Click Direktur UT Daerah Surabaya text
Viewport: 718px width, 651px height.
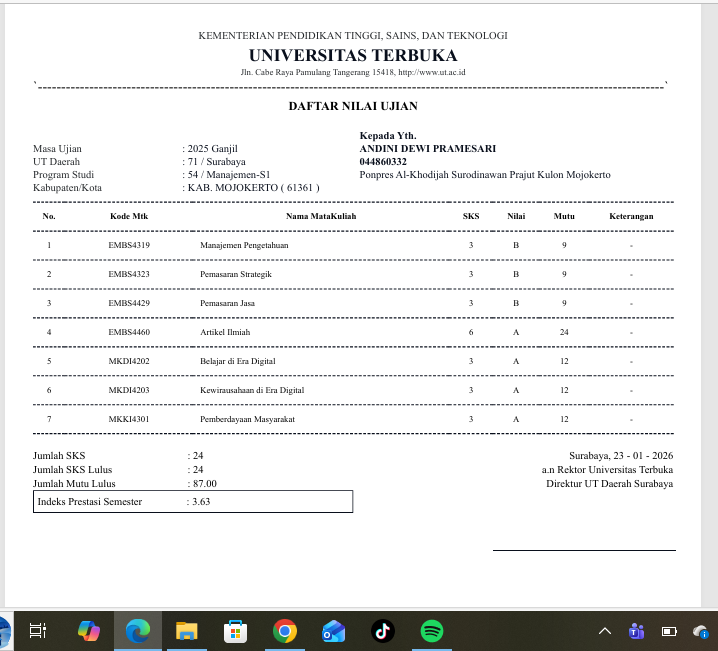tap(609, 483)
